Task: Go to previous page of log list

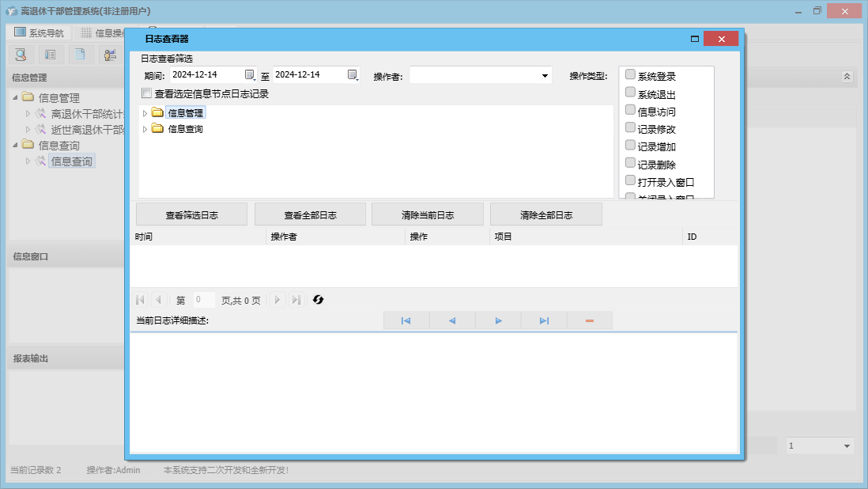Action: (x=158, y=300)
